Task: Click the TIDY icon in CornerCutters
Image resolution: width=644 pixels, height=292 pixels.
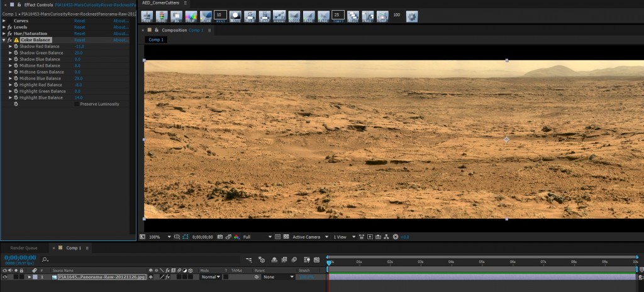Action: (x=147, y=15)
